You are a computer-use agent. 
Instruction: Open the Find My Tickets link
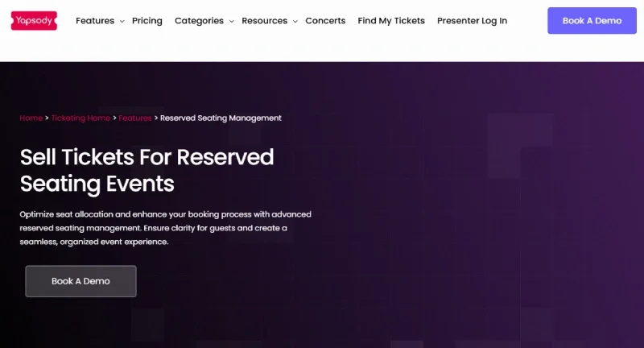391,21
